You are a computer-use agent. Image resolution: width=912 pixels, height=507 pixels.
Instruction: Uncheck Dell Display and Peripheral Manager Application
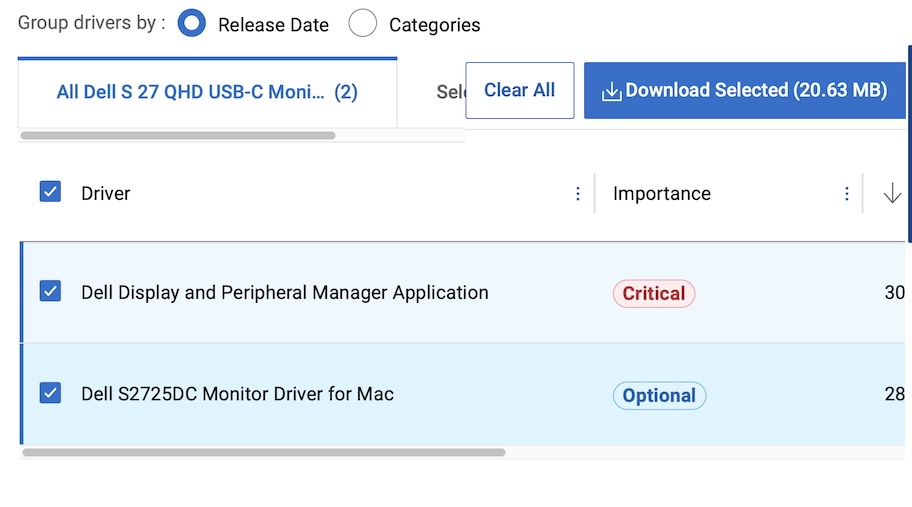(x=50, y=291)
